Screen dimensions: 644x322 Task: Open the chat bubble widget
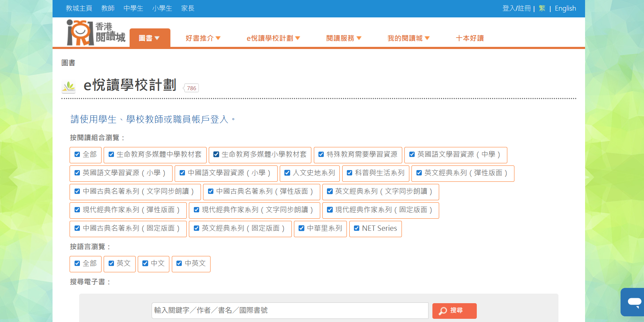coord(634,302)
